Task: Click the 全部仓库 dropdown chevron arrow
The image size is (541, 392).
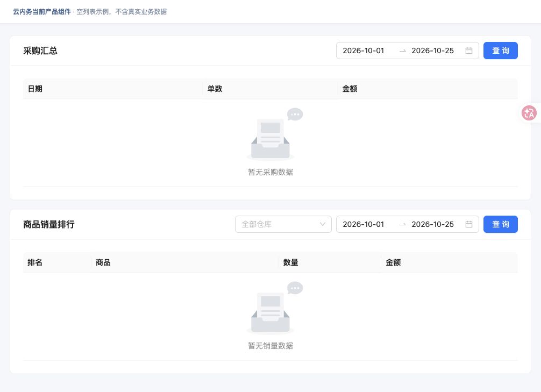Action: coord(323,224)
